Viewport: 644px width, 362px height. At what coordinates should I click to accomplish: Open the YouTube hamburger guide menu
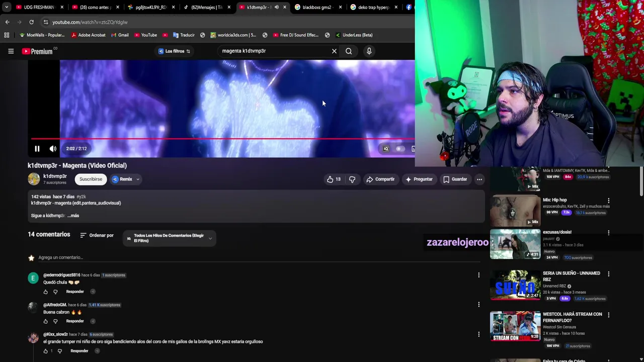tap(11, 51)
